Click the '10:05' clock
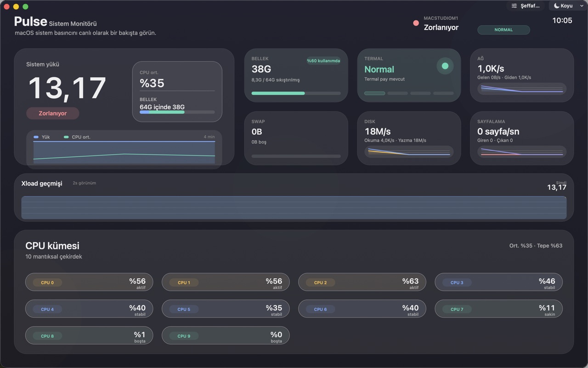Viewport: 588px width, 368px height. [562, 21]
